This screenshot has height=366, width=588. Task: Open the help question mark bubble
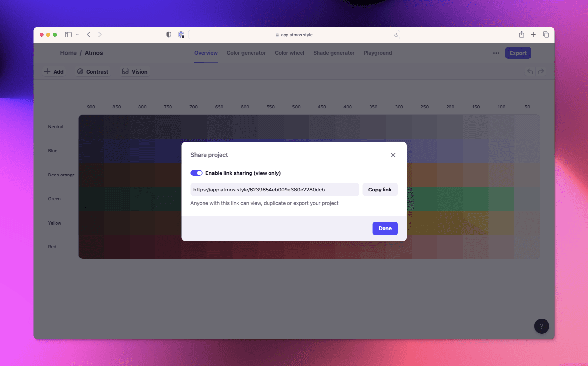click(x=541, y=326)
